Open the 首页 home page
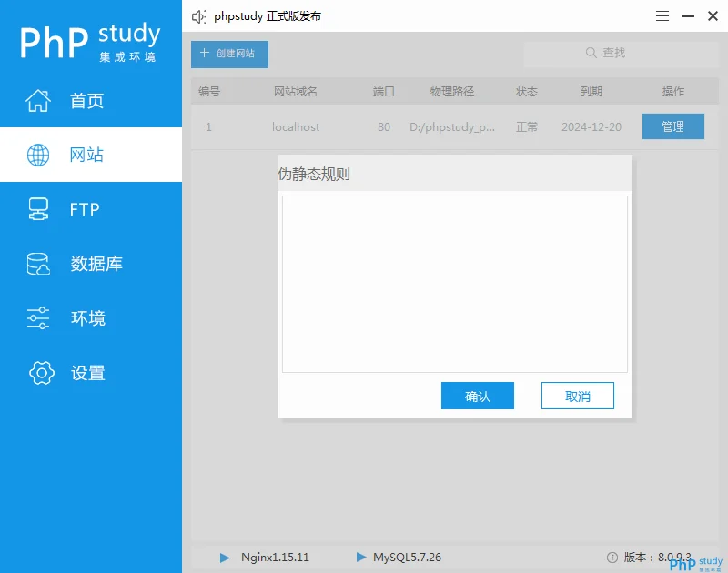The image size is (728, 573). [x=91, y=100]
